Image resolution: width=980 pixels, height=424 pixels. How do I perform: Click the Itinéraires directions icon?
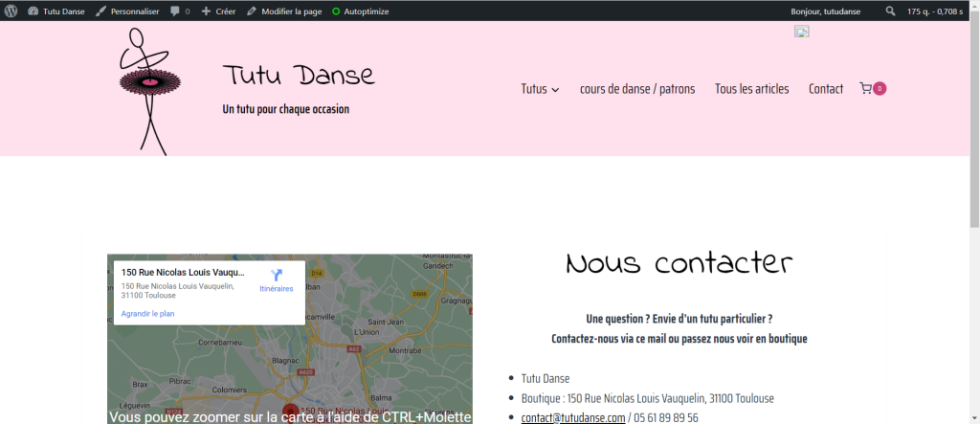277,275
